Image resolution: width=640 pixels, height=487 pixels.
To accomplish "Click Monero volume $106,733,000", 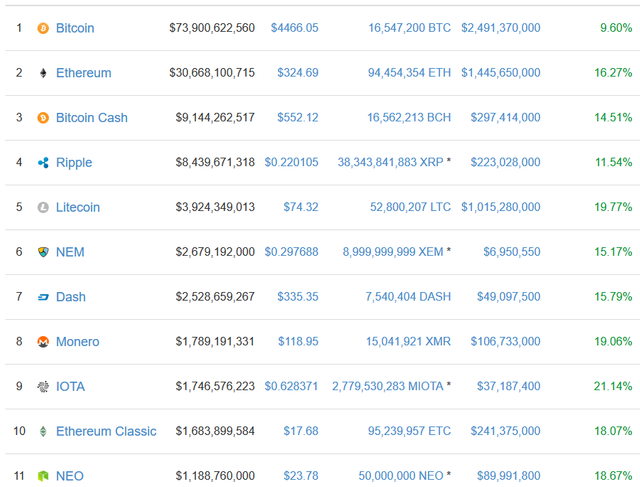I will pos(505,341).
